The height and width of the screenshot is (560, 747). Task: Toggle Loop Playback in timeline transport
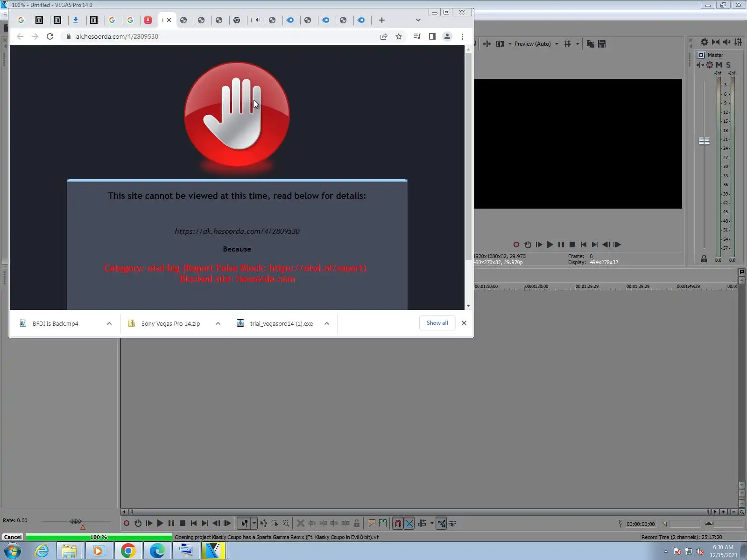click(x=138, y=524)
